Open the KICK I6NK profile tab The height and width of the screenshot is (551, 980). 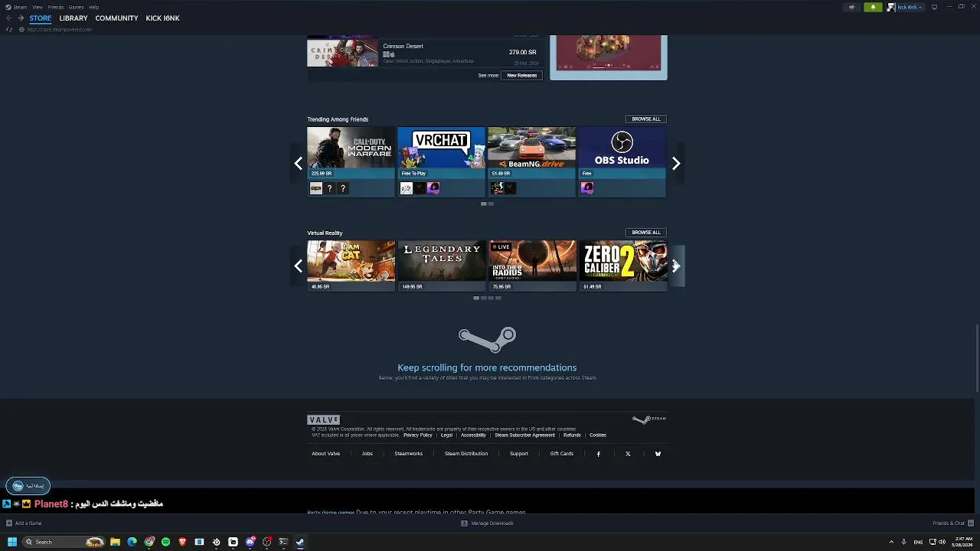[162, 18]
